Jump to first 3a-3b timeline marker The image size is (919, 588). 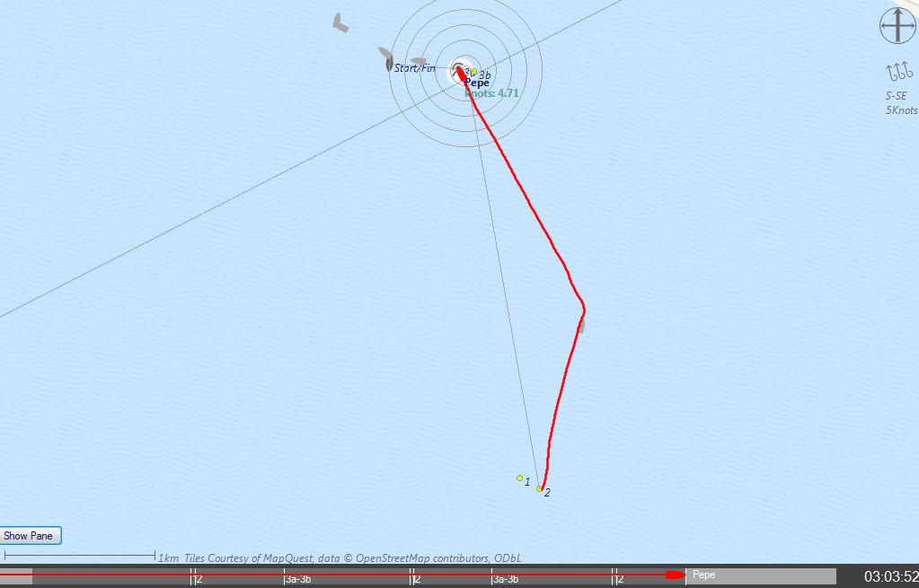pyautogui.click(x=297, y=579)
